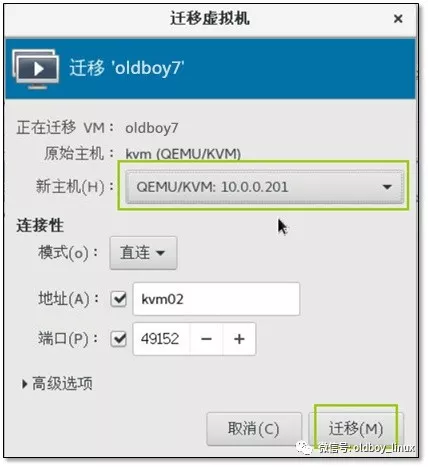This screenshot has height=467, width=428.
Task: Toggle the 地址 checkbox
Action: [x=118, y=299]
